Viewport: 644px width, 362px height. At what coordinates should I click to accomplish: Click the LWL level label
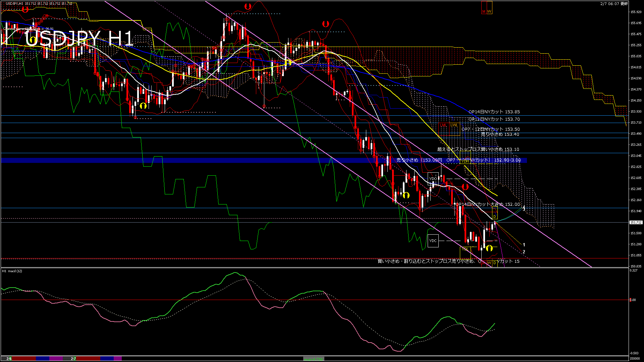tap(454, 125)
